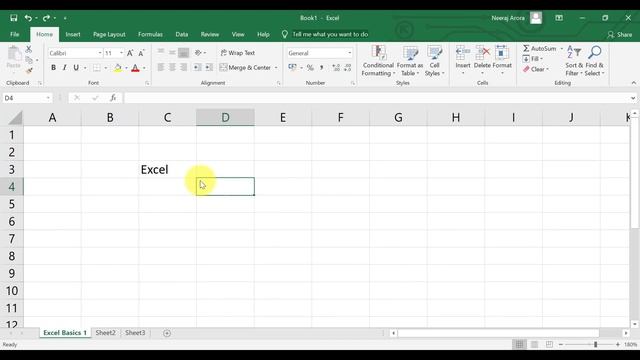This screenshot has width=640, height=360.
Task: Click AutoSum
Action: pyautogui.click(x=540, y=48)
